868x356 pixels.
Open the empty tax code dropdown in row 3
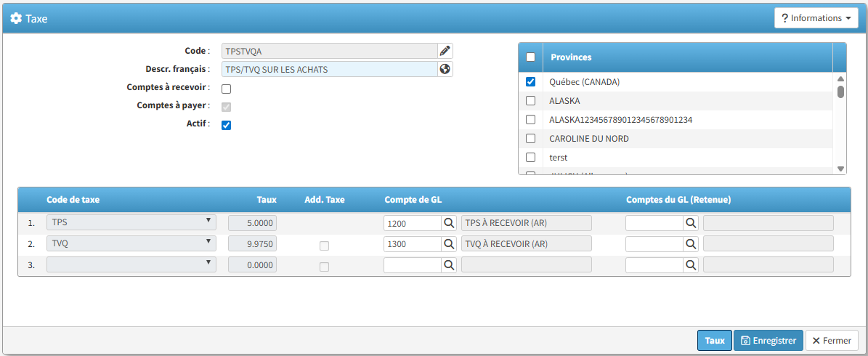131,265
